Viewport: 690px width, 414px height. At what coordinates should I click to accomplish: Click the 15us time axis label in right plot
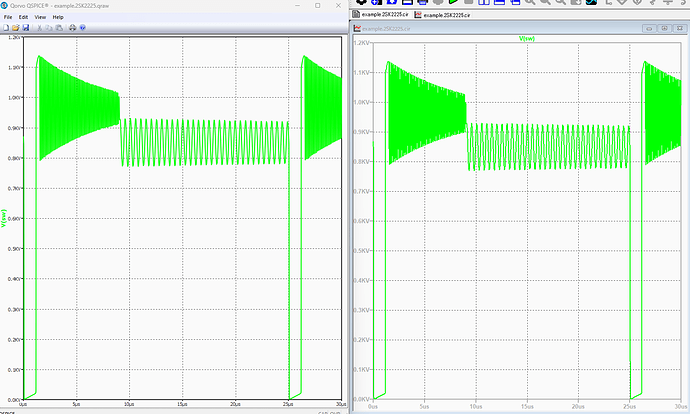[x=526, y=407]
